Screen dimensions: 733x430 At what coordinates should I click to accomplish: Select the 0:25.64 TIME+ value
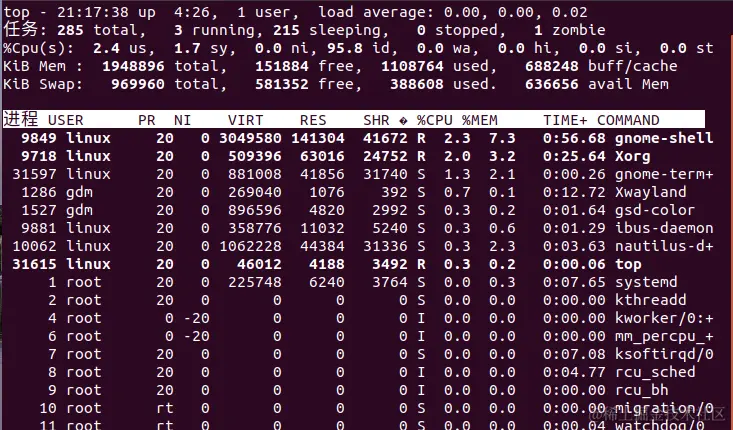574,156
